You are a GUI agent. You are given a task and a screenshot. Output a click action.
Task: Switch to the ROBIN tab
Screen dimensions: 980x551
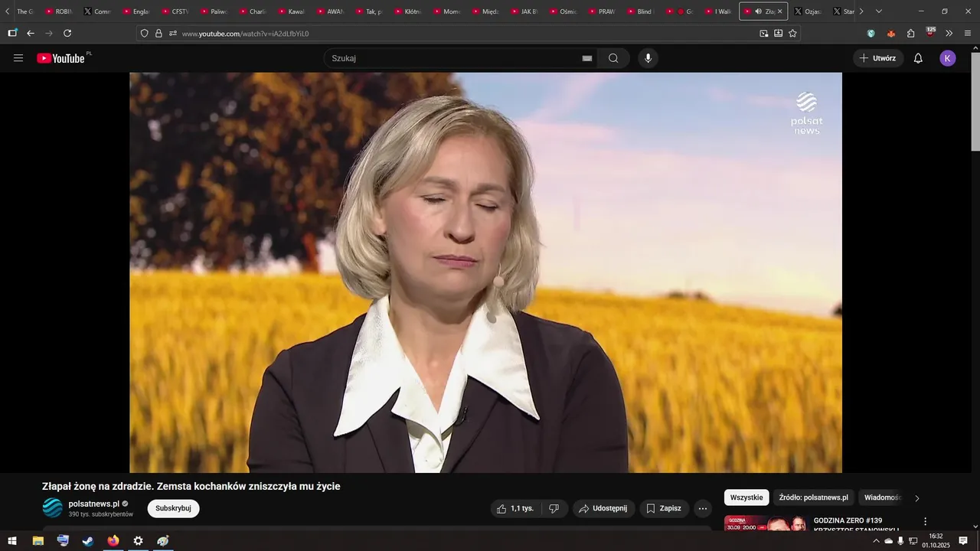[59, 11]
